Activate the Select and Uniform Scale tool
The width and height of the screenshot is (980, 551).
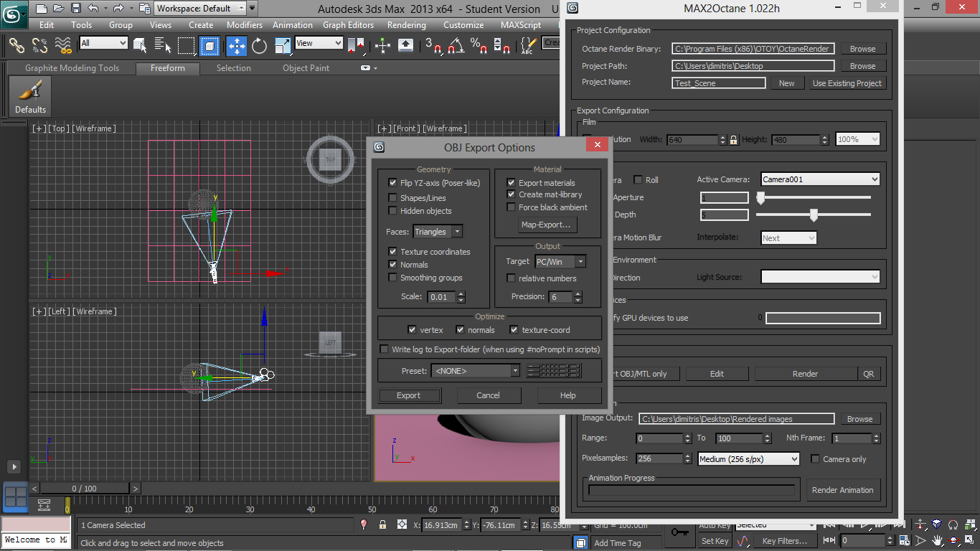(x=283, y=45)
